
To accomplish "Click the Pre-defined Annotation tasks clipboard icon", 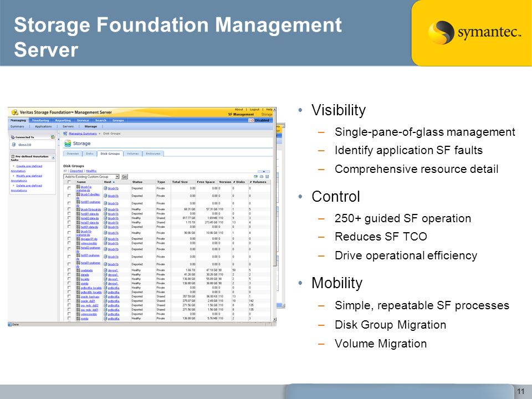I will click(x=13, y=156).
